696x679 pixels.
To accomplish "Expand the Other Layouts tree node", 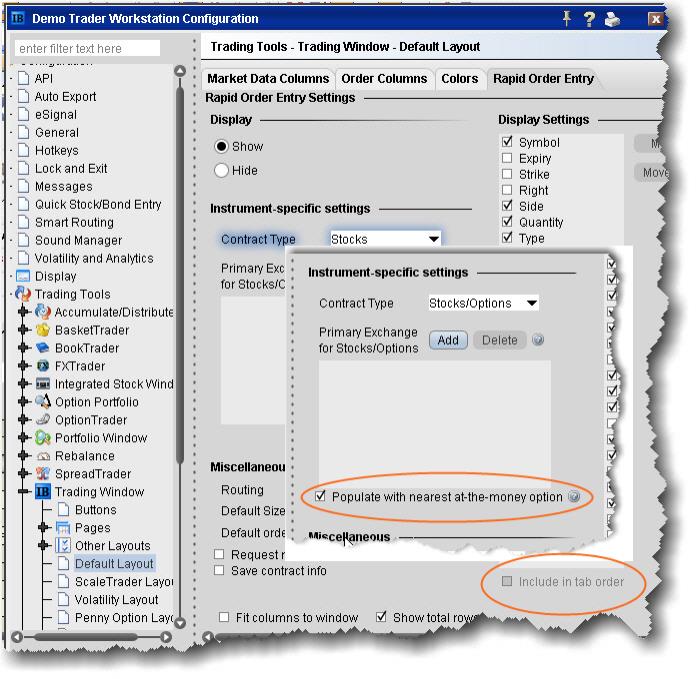I will coord(44,545).
